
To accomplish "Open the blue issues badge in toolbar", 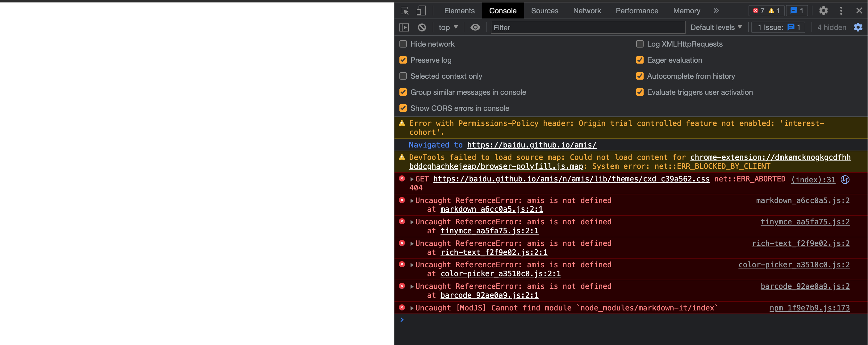I will pos(797,11).
